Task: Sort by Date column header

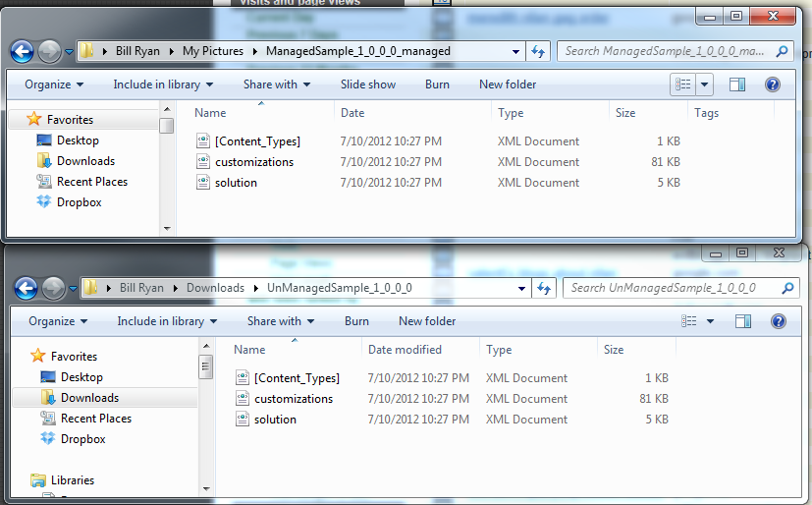Action: pyautogui.click(x=352, y=113)
